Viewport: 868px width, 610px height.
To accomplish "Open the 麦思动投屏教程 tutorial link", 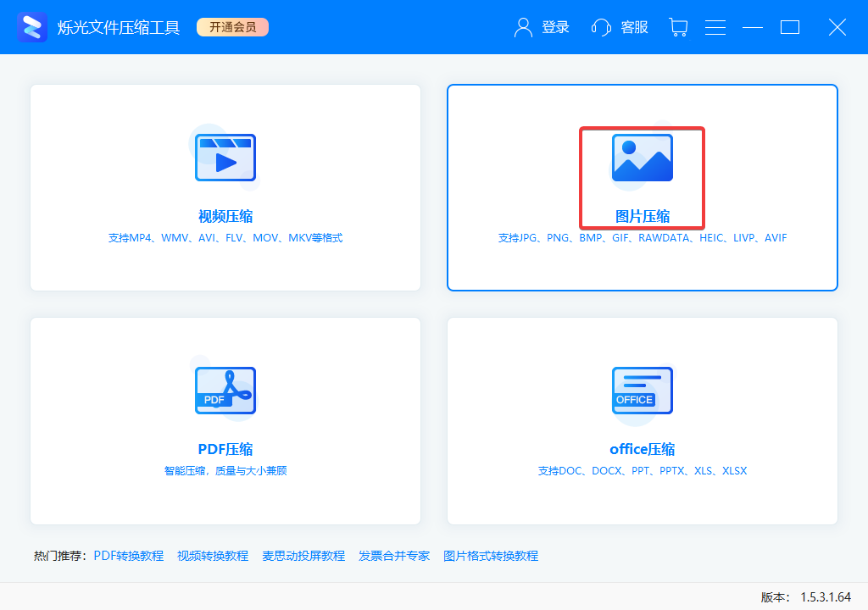I will tap(303, 555).
